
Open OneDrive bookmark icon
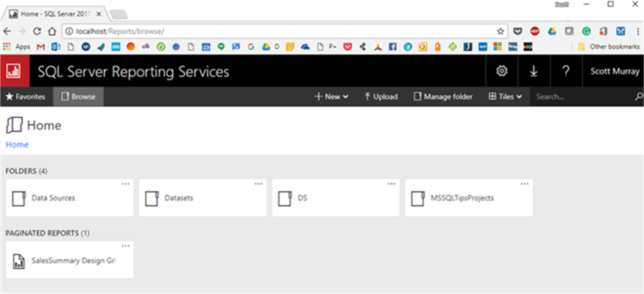tap(305, 47)
